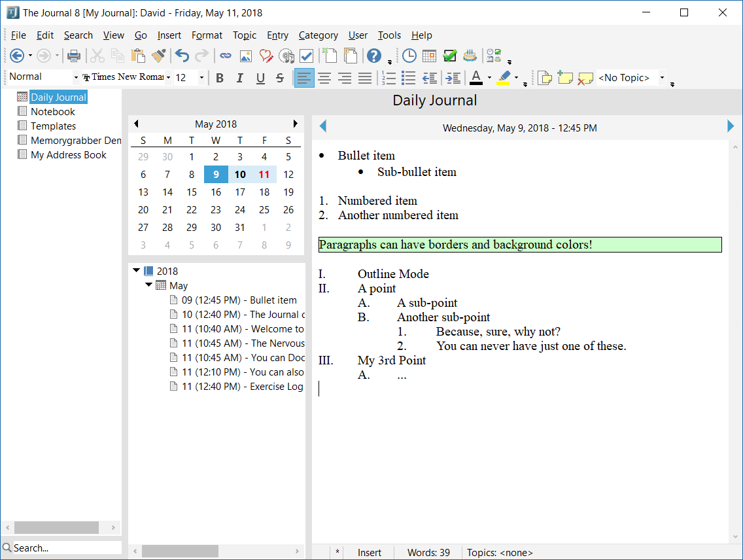Click the blue checkmark box toolbar icon
The height and width of the screenshot is (560, 743).
[307, 56]
